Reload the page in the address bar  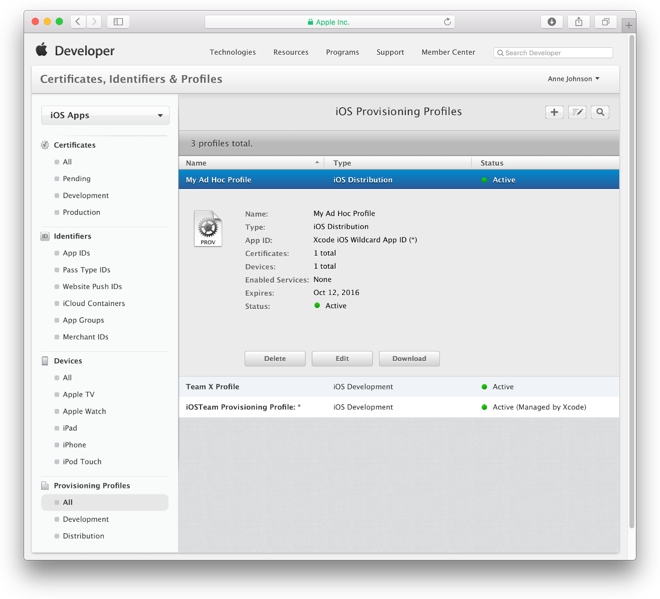[x=447, y=21]
